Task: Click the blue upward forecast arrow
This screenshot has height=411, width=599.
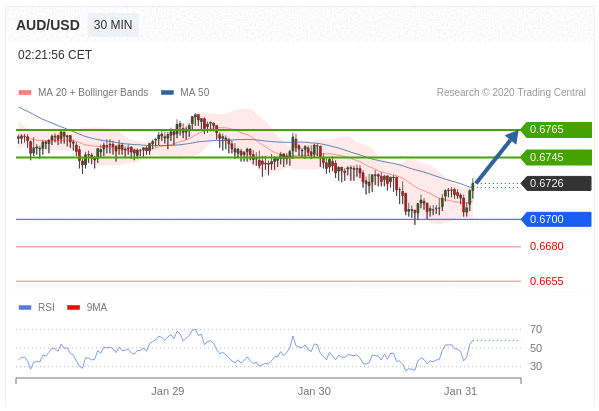Action: (497, 157)
